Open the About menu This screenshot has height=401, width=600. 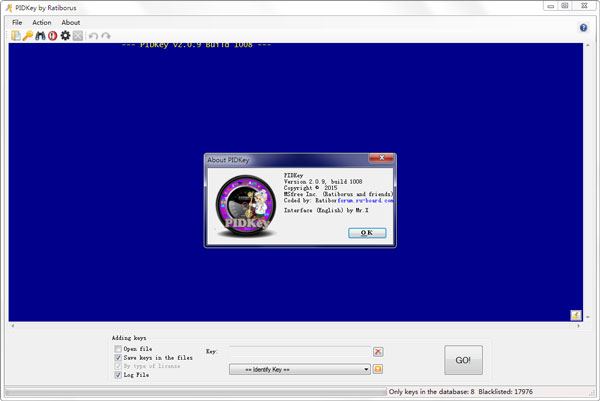[x=71, y=22]
